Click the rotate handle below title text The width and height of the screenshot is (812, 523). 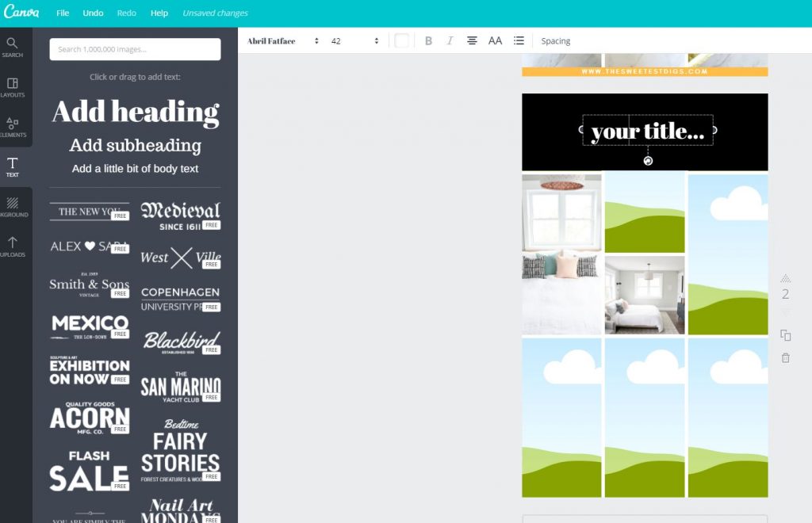pos(648,161)
